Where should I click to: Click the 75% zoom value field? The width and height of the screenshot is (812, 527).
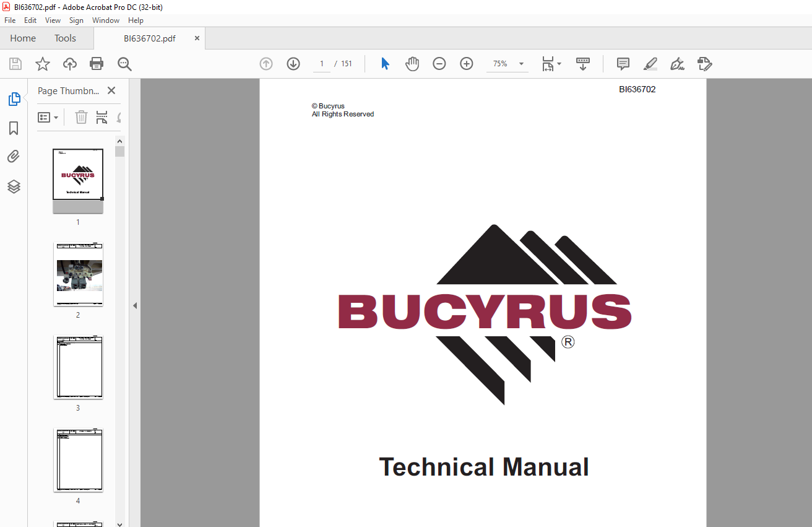[499, 64]
